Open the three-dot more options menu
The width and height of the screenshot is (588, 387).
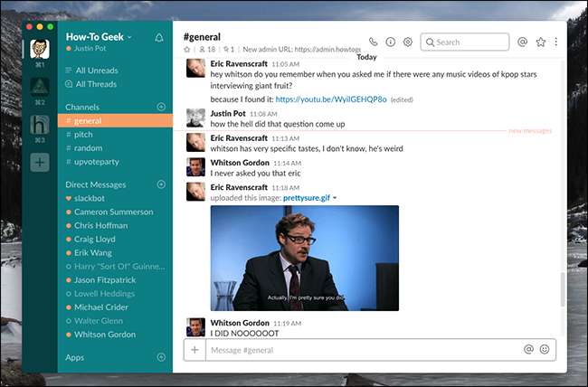tap(555, 42)
